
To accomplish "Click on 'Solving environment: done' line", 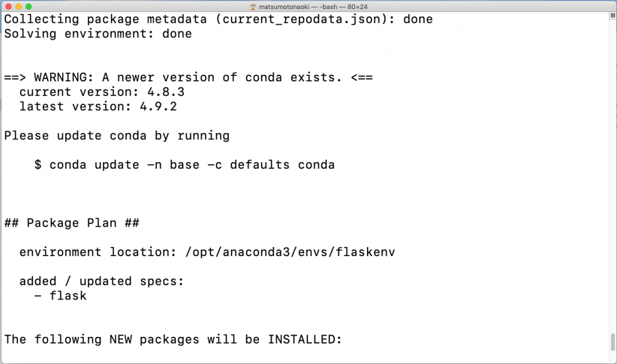I will pos(98,34).
